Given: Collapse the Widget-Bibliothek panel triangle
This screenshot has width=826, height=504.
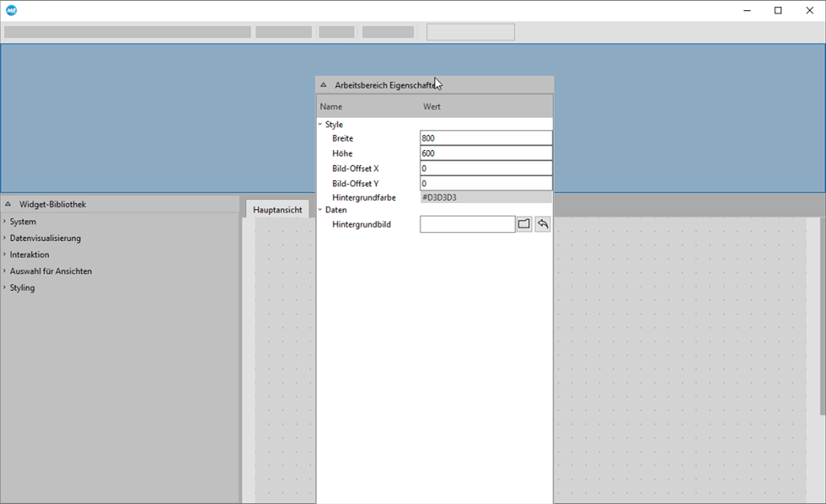Looking at the screenshot, I should coord(8,204).
